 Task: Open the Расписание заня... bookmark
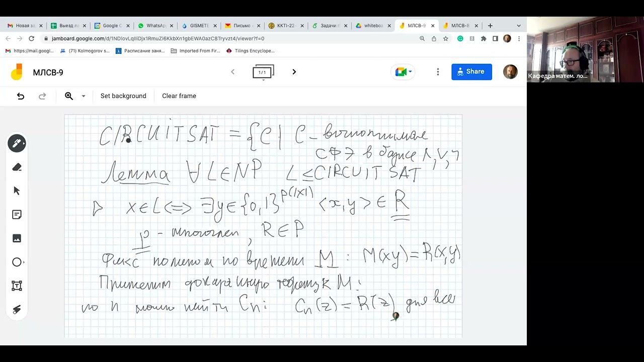coord(140,51)
